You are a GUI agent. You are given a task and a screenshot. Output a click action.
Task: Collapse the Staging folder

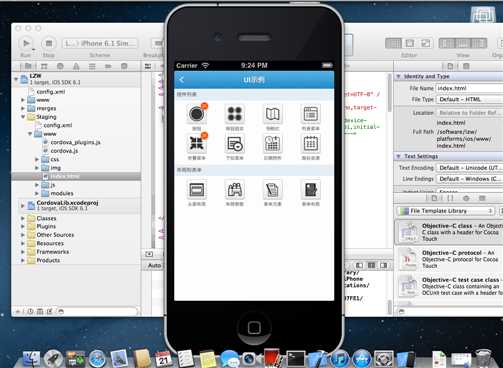click(x=23, y=117)
